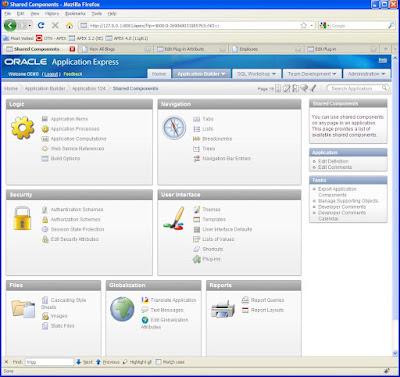Click the page scrollbar down arrow
Image resolution: width=400 pixels, height=377 pixels.
pyautogui.click(x=396, y=353)
